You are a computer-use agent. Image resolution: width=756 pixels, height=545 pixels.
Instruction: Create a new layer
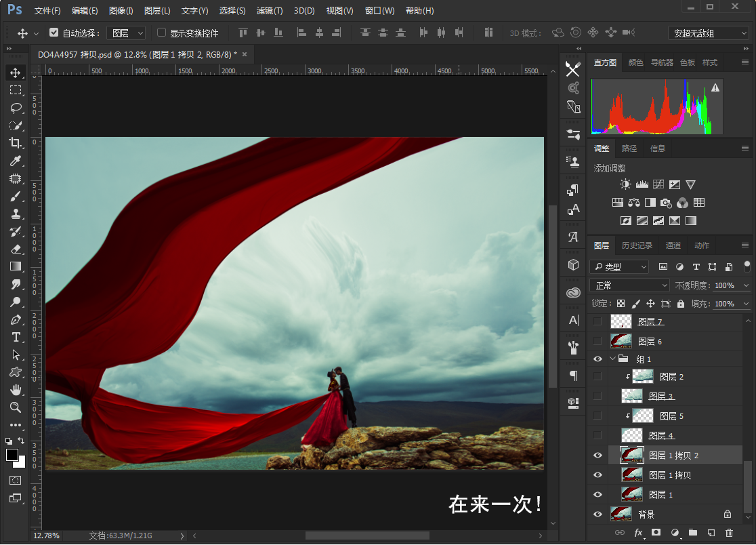[x=711, y=533]
